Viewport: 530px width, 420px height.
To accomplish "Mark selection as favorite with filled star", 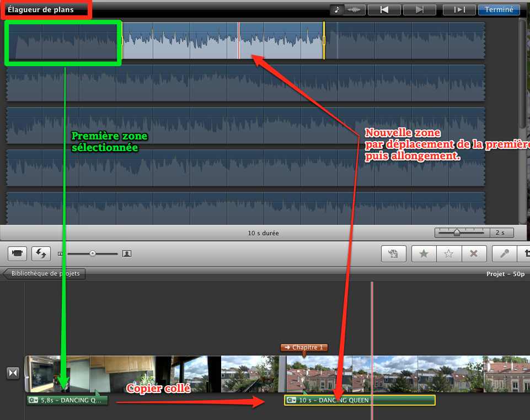I will click(424, 254).
